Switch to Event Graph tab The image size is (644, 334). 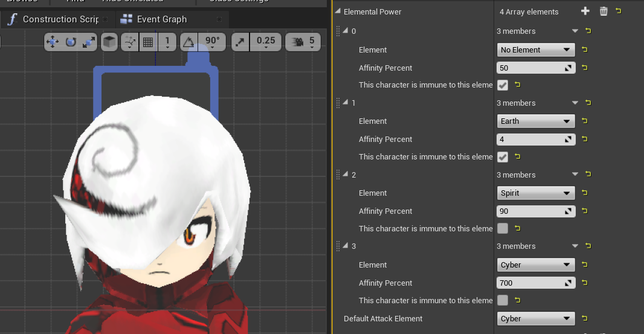[x=162, y=19]
